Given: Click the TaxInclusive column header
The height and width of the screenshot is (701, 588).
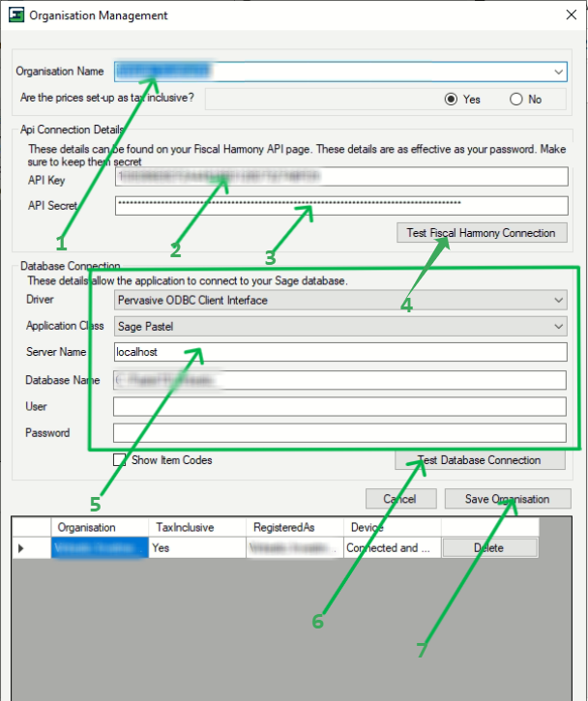Looking at the screenshot, I should click(196, 527).
